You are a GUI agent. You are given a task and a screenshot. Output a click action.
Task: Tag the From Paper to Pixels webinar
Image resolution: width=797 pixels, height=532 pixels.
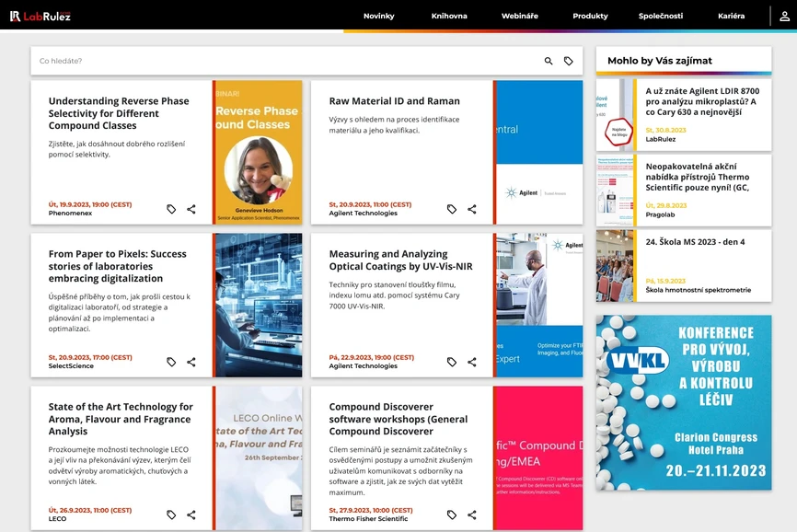[171, 362]
